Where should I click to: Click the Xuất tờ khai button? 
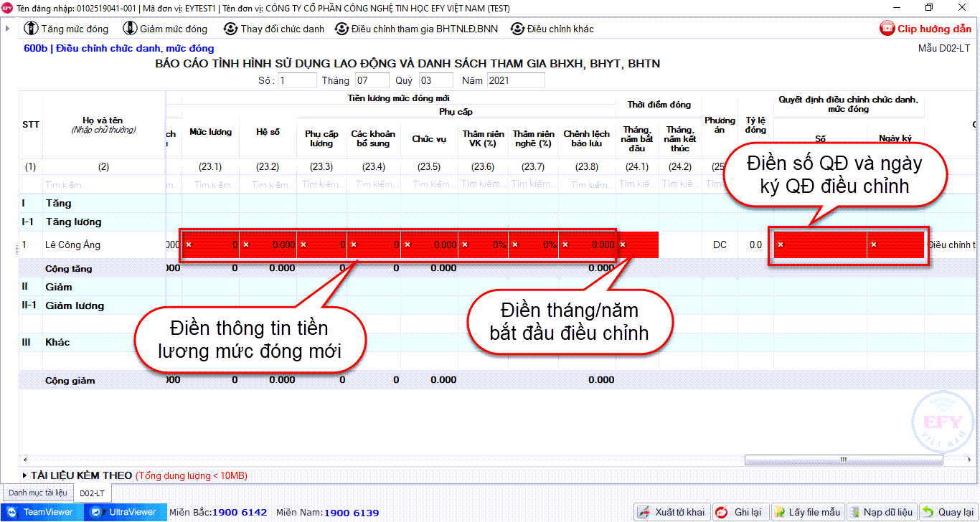tap(672, 512)
